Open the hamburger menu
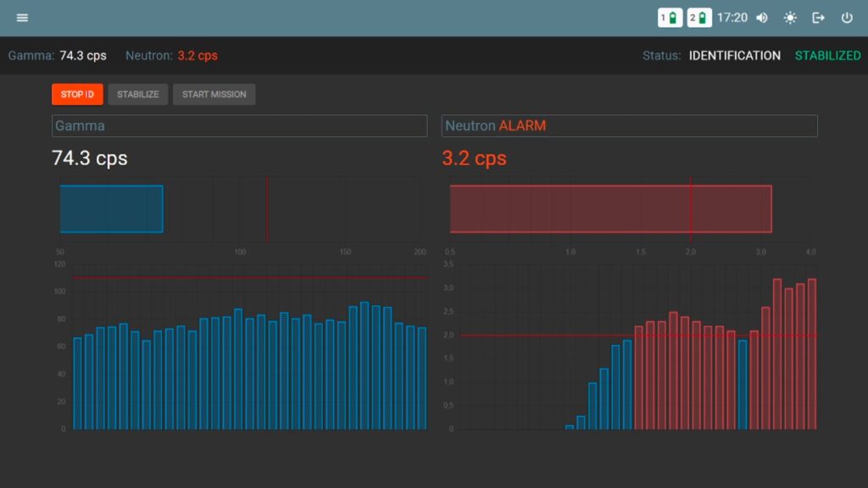The image size is (868, 488). click(22, 18)
